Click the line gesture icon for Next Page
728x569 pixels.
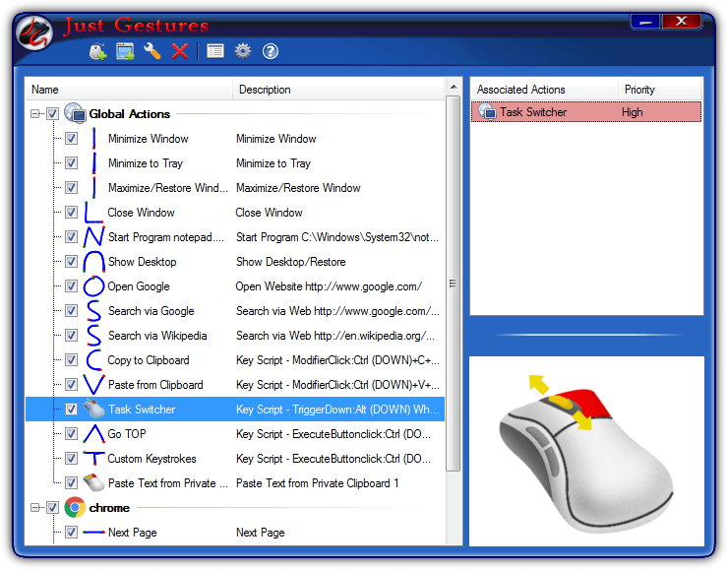(x=93, y=533)
